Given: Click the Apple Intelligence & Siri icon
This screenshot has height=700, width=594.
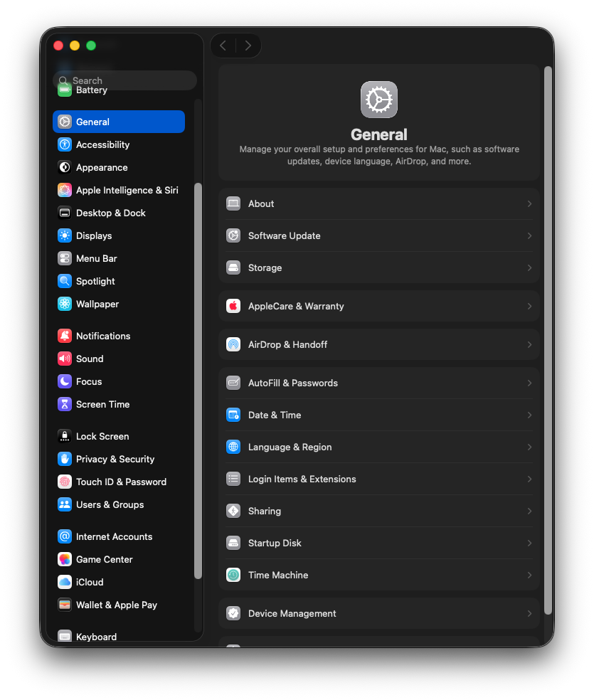Looking at the screenshot, I should coord(65,190).
